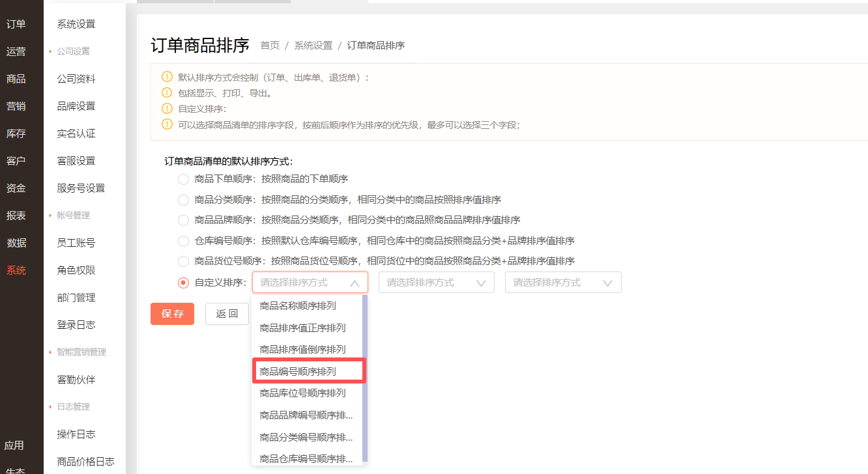Select the 商品货位号顺序 radio option
The width and height of the screenshot is (868, 474).
[183, 261]
